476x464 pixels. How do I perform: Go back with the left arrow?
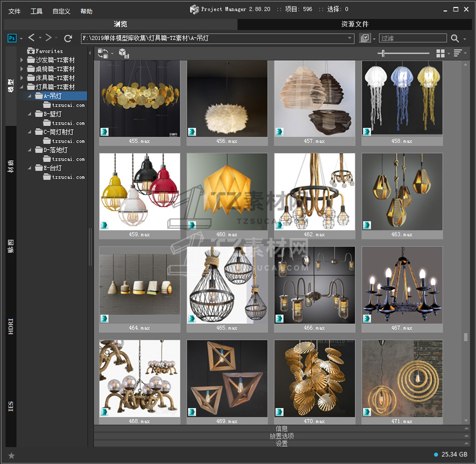(32, 38)
